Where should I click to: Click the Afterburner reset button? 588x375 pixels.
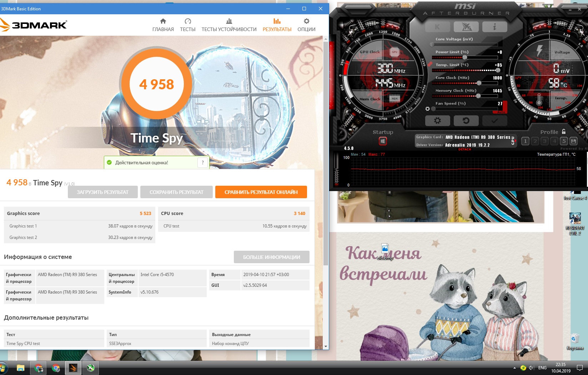tap(466, 121)
